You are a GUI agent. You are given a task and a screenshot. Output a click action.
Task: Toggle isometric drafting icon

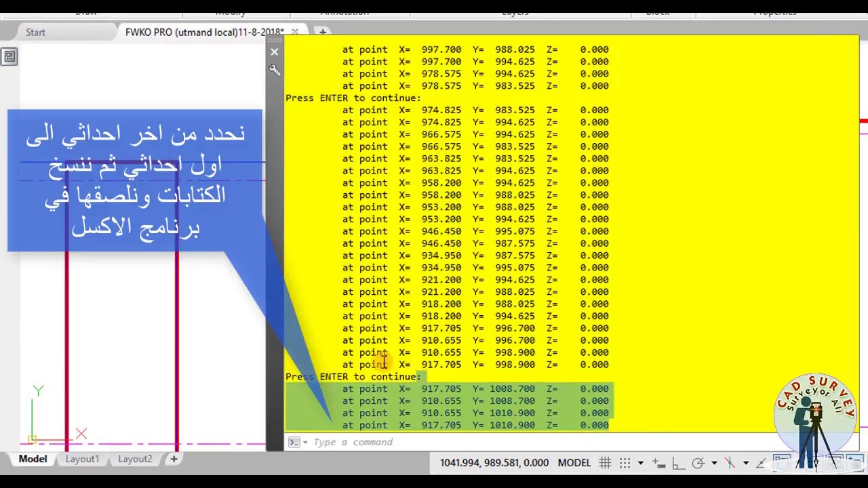tap(730, 463)
